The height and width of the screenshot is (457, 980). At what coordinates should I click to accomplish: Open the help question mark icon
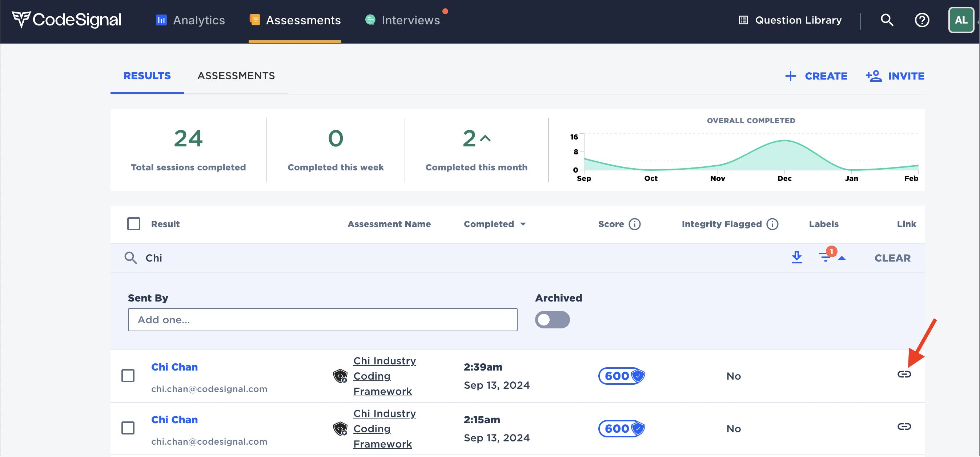(x=921, y=20)
